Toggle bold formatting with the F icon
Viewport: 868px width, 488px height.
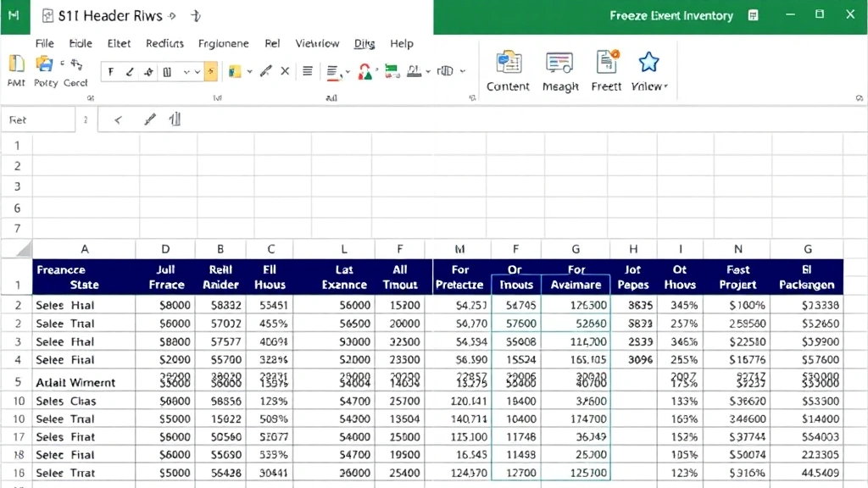coord(111,71)
